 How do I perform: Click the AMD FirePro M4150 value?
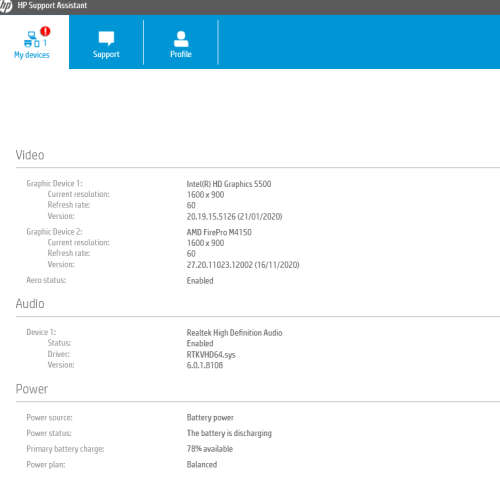(x=219, y=232)
